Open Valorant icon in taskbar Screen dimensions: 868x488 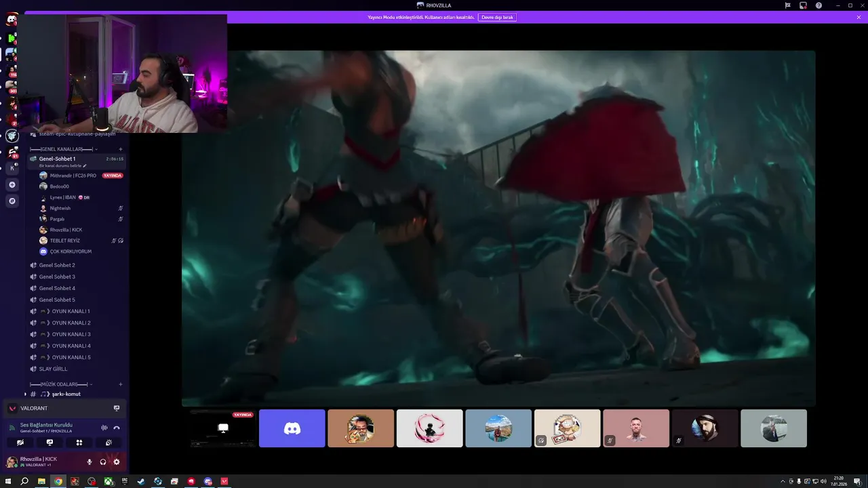(x=224, y=481)
